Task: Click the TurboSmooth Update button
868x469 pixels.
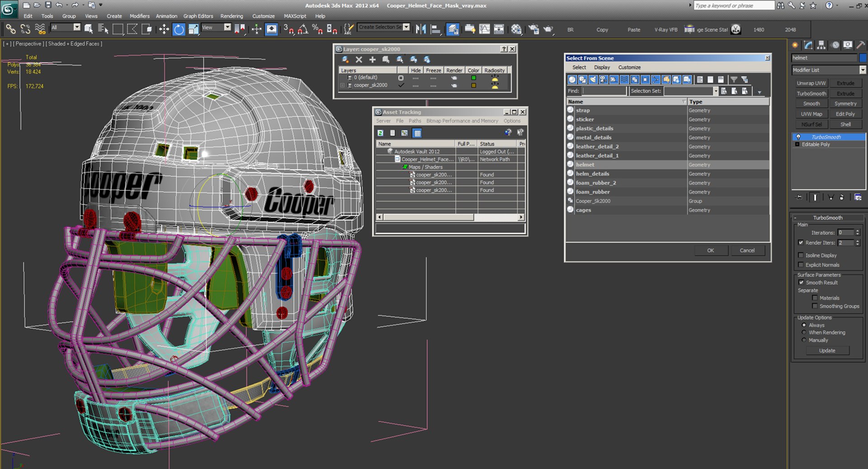Action: click(x=827, y=351)
